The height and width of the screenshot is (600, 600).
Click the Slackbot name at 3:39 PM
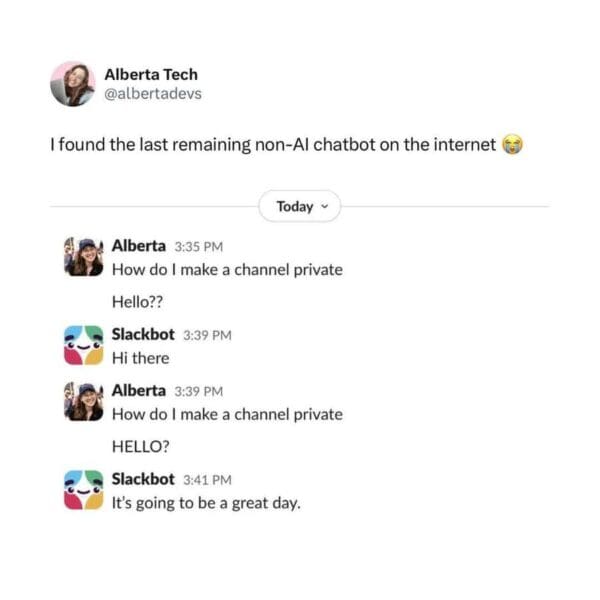pos(143,334)
